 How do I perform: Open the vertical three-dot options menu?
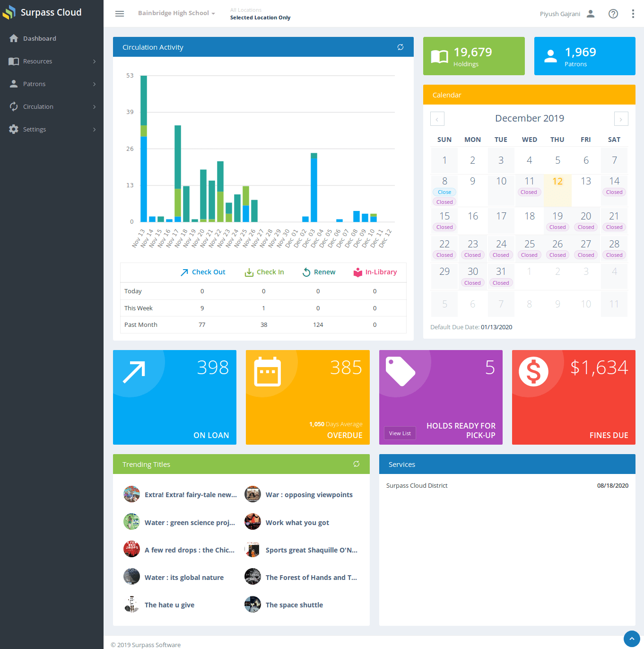pos(633,14)
